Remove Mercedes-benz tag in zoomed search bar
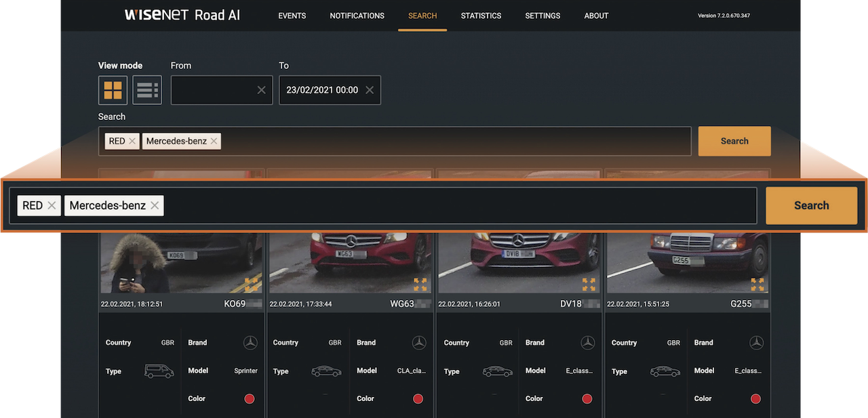Image resolution: width=868 pixels, height=418 pixels. click(155, 206)
